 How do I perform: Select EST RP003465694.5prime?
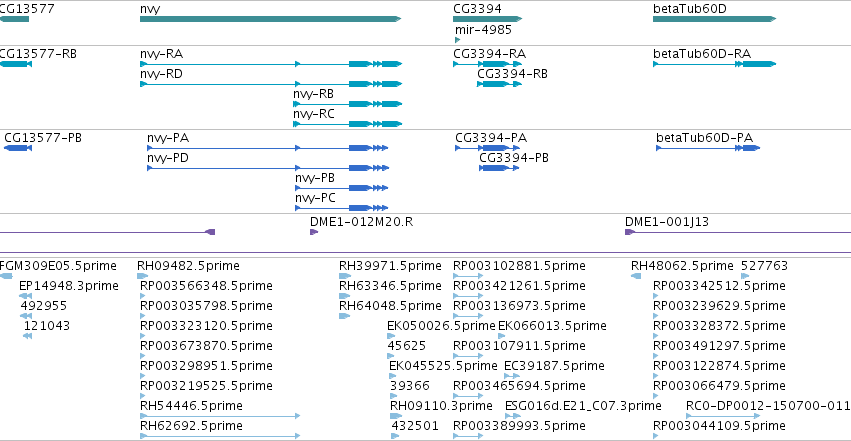pyautogui.click(x=468, y=397)
